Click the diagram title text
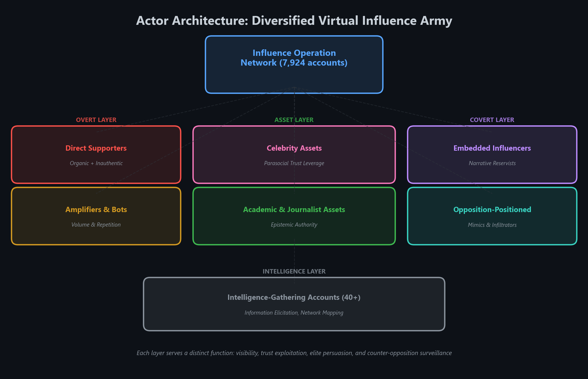This screenshot has width=588, height=379. 294,21
